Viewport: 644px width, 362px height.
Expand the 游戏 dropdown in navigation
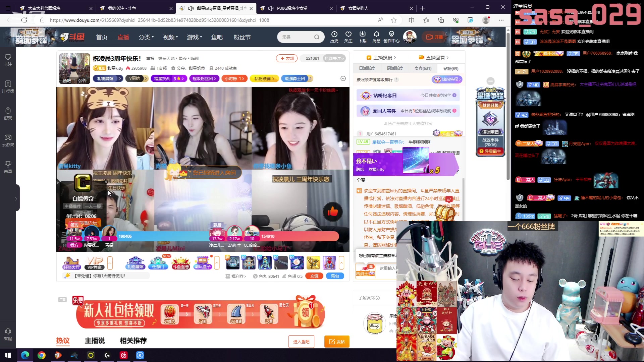pos(195,37)
